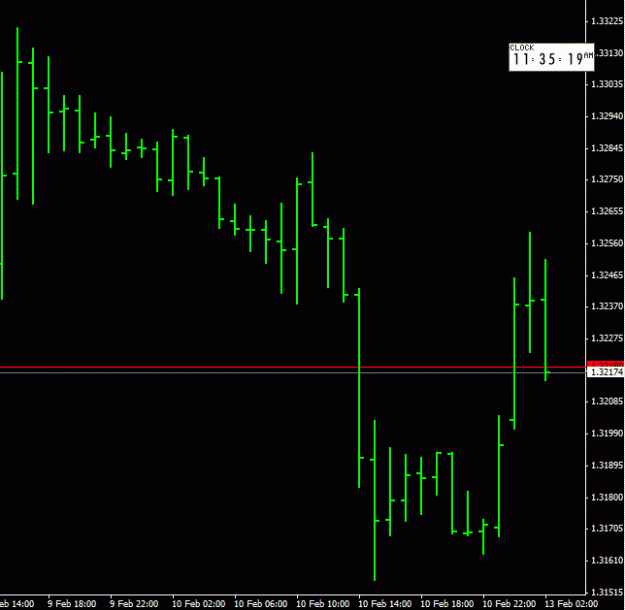Click the 9 Feb 18:00 time label

pos(72,604)
